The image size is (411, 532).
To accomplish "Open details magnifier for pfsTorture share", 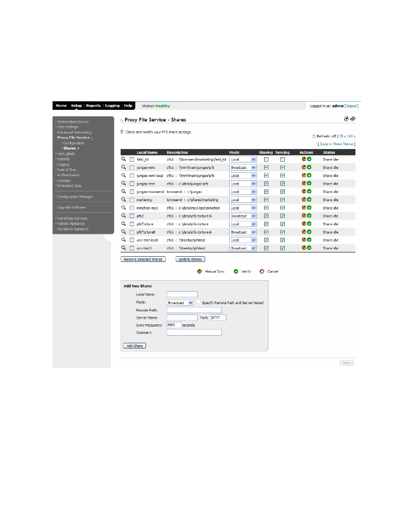I will (124, 224).
